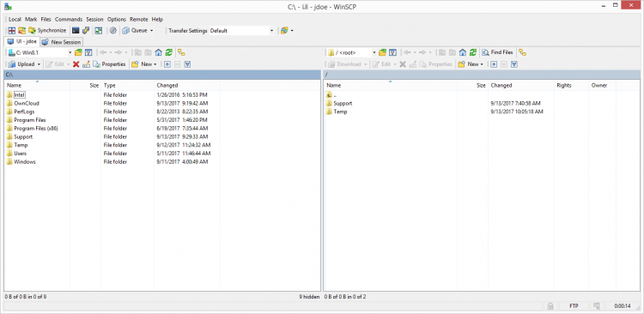Open in PuTTY icon

pos(85,30)
